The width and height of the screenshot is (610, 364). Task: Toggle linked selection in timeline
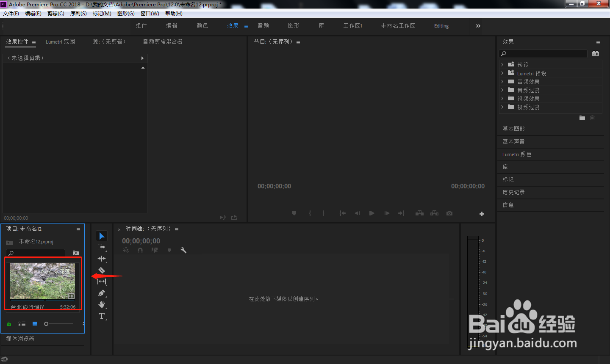[155, 250]
